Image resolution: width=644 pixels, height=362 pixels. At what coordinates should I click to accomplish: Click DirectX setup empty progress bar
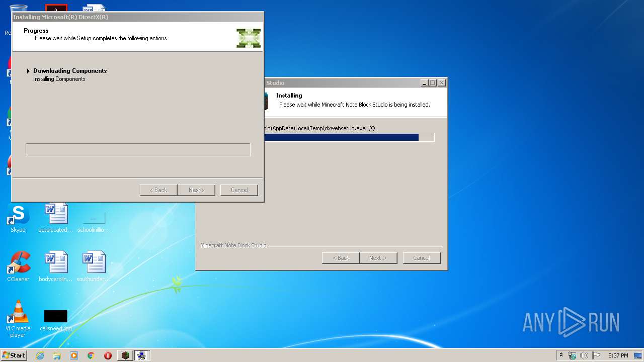tap(138, 150)
